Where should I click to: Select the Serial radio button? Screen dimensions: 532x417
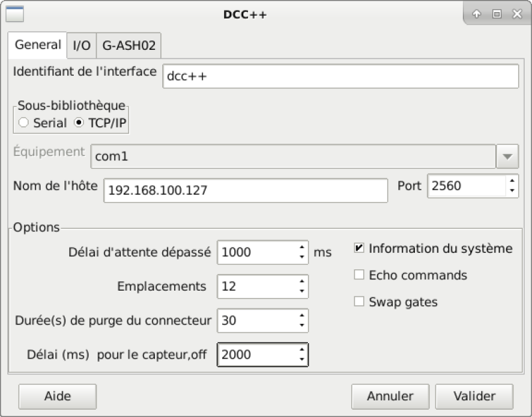[x=24, y=123]
